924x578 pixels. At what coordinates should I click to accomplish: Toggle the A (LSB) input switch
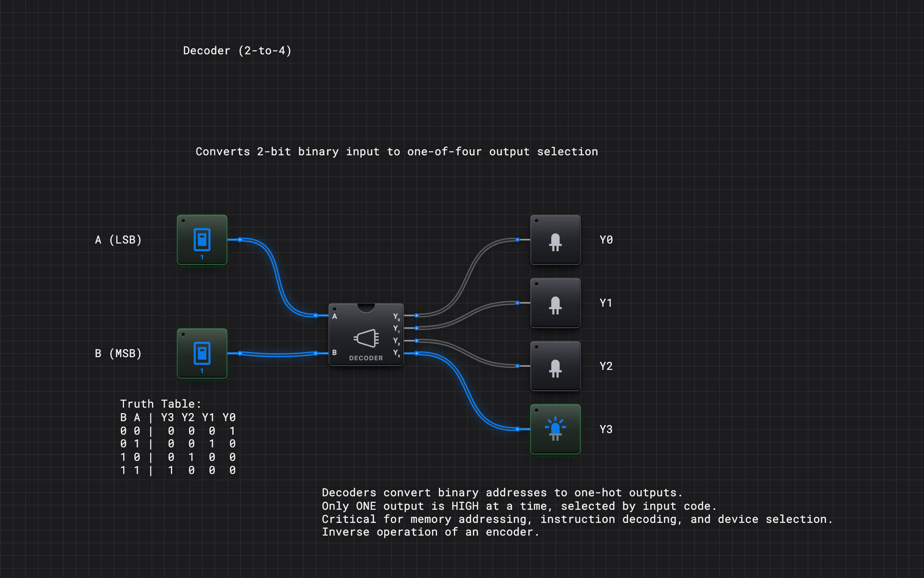coord(202,240)
